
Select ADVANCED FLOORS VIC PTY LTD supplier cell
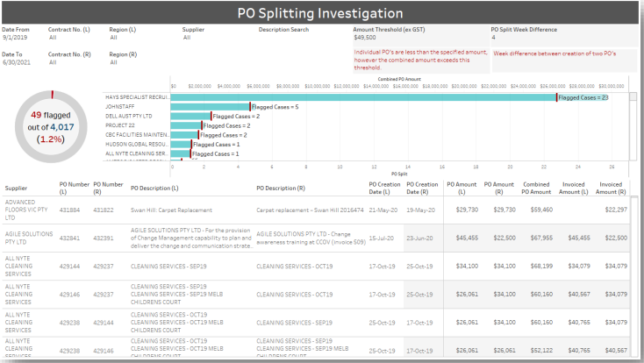tap(26, 210)
